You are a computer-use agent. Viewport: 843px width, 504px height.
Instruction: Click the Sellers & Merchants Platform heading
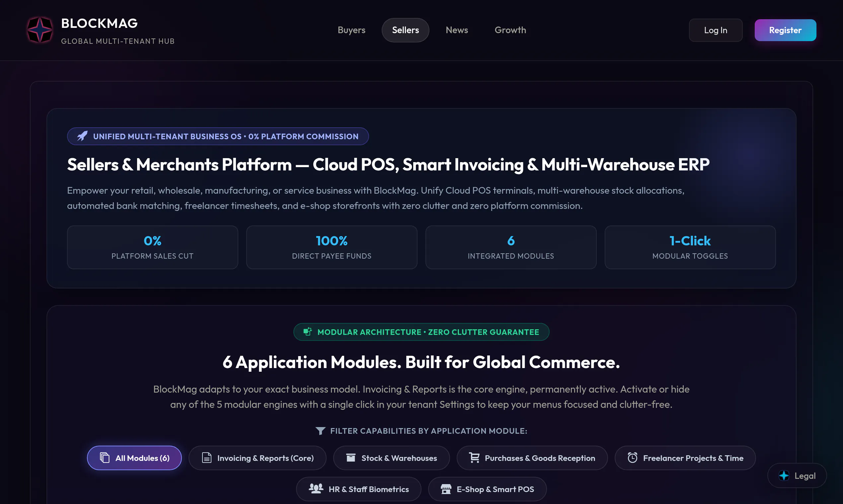click(388, 164)
